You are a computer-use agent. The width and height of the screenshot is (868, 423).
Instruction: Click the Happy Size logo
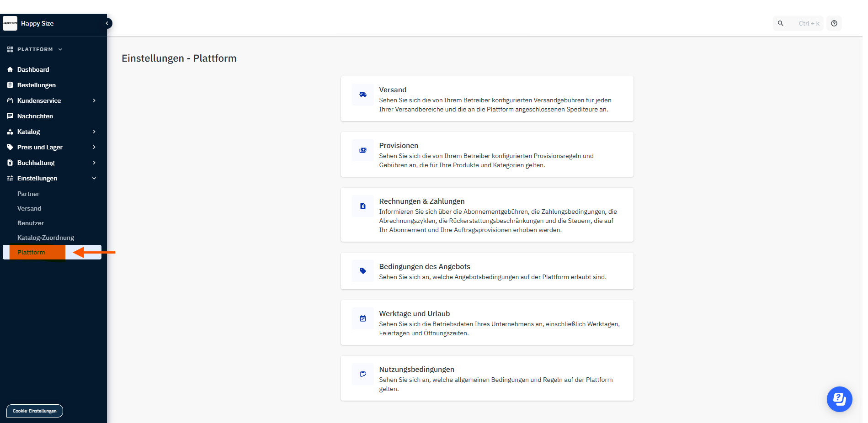(x=10, y=23)
